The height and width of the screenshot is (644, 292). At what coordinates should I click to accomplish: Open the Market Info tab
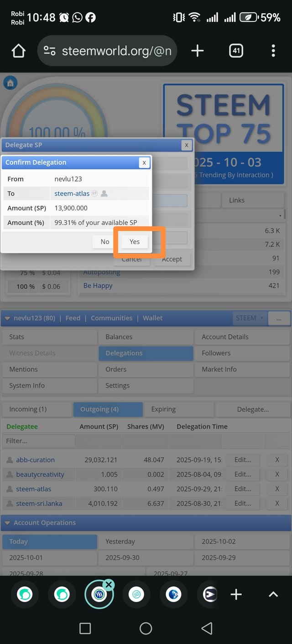point(242,369)
